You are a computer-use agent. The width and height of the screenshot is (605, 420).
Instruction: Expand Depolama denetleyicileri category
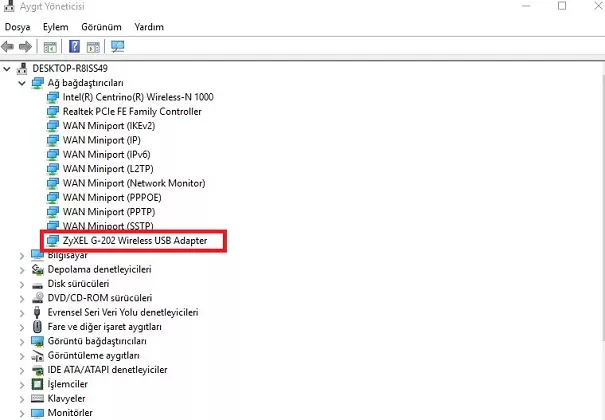point(22,270)
